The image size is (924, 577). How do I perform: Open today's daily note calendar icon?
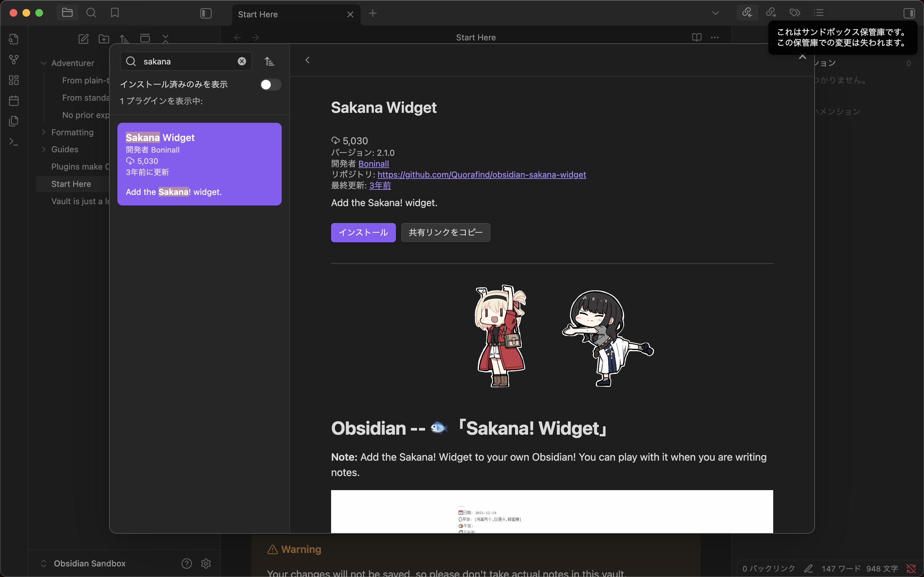click(14, 101)
